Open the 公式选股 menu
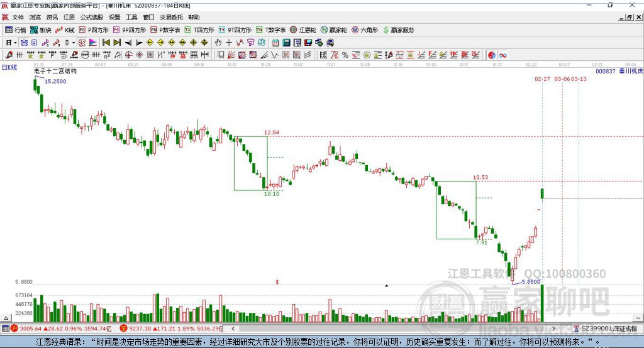The width and height of the screenshot is (644, 348). tap(92, 17)
